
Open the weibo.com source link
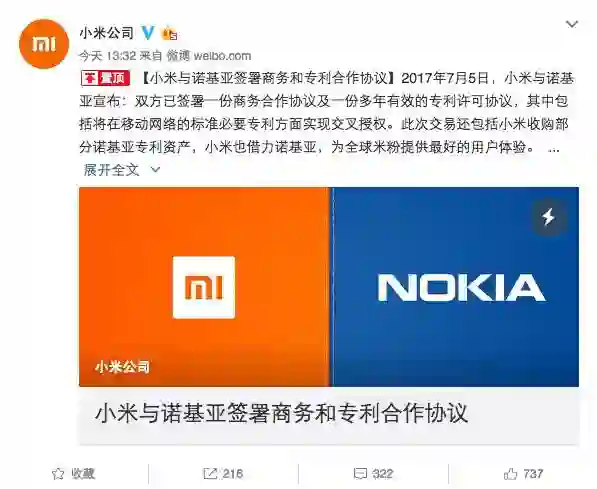click(x=222, y=56)
